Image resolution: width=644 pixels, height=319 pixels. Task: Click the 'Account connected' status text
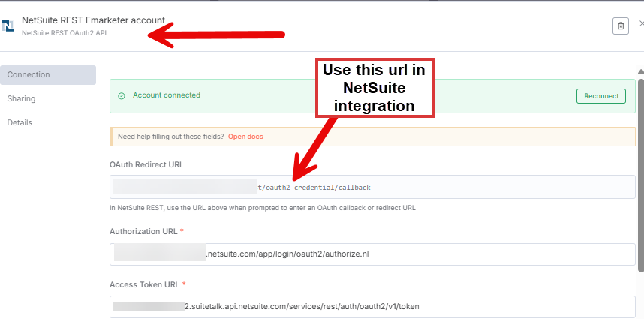tap(167, 95)
